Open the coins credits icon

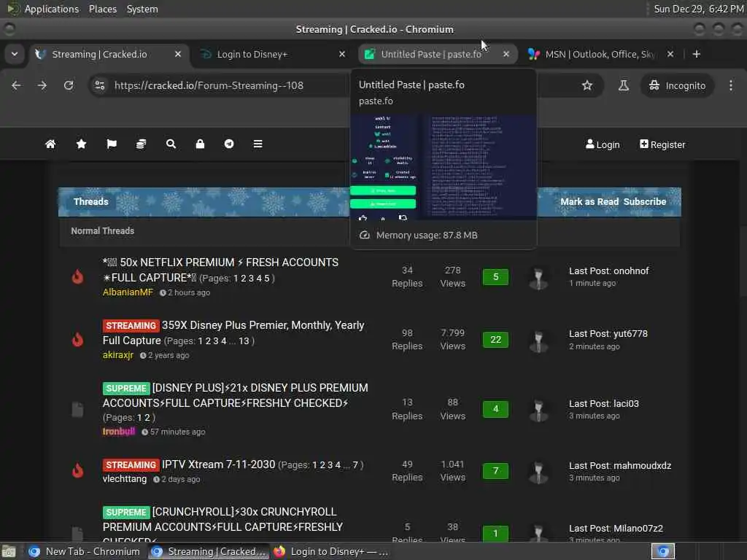coord(141,144)
